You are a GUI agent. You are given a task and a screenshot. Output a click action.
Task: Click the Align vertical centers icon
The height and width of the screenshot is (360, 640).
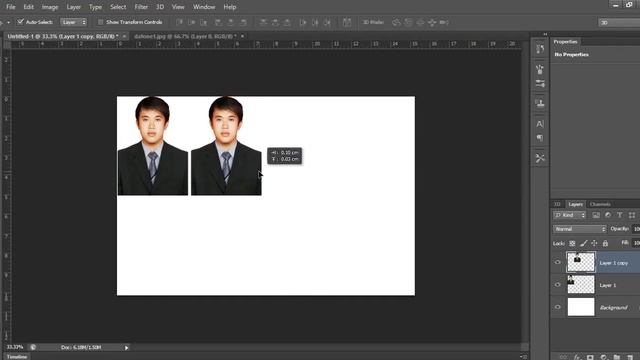coord(191,22)
